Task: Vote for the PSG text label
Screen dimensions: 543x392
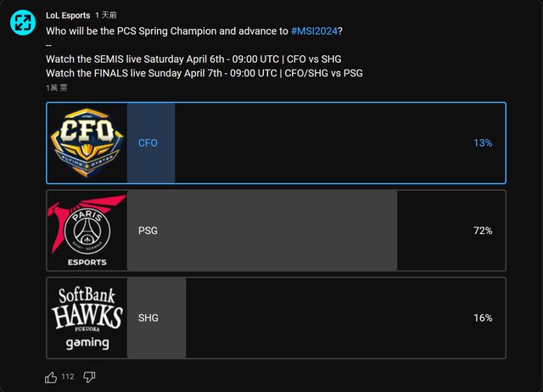Action: (148, 231)
